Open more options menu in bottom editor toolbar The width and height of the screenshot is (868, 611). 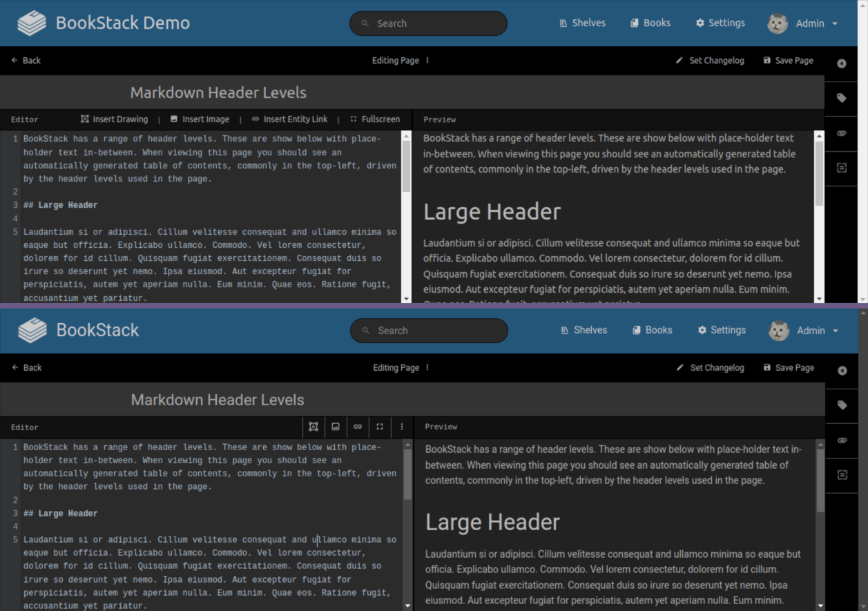click(402, 427)
